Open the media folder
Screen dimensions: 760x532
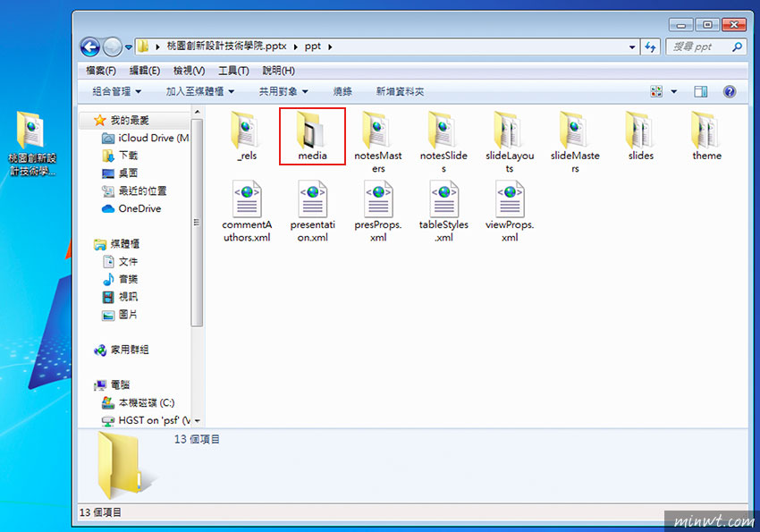(x=312, y=136)
